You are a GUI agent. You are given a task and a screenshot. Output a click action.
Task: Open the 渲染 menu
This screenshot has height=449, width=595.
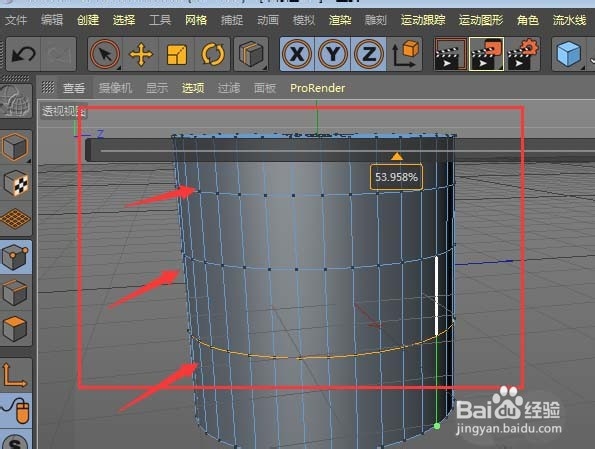(x=340, y=20)
